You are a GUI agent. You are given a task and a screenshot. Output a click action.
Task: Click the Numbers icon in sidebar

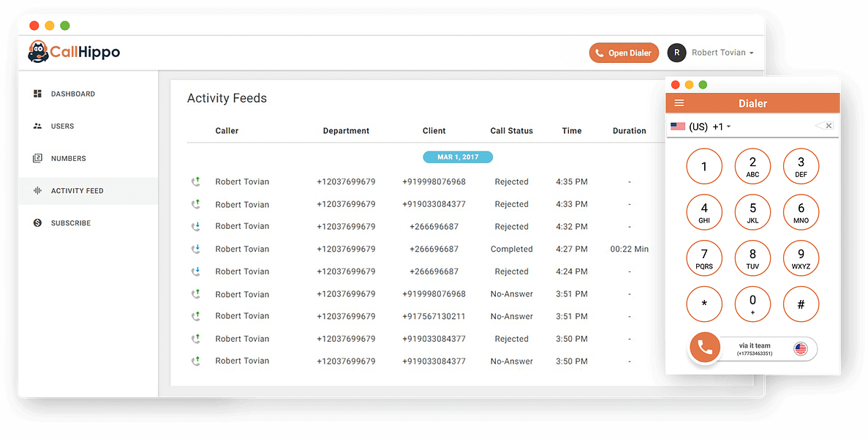tap(37, 158)
